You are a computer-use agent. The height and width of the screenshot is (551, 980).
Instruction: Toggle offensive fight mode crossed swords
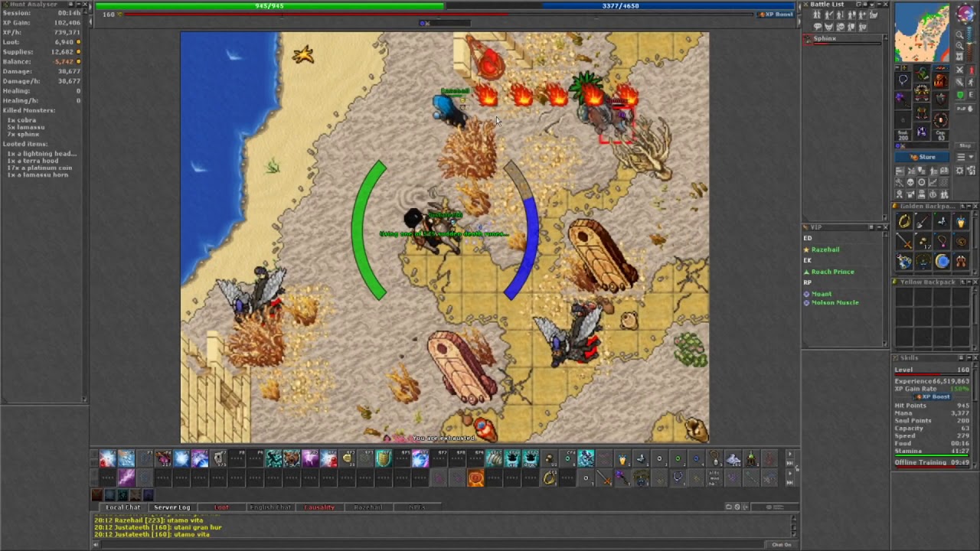(960, 70)
